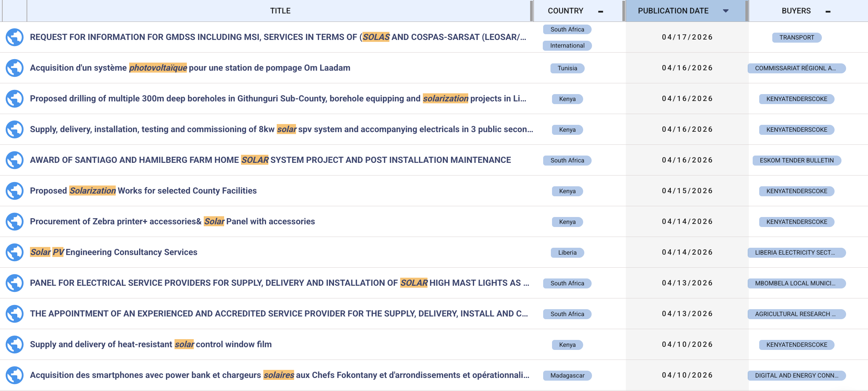Sort by the Publication Date column header
Image resolution: width=868 pixels, height=391 pixels.
tap(673, 11)
